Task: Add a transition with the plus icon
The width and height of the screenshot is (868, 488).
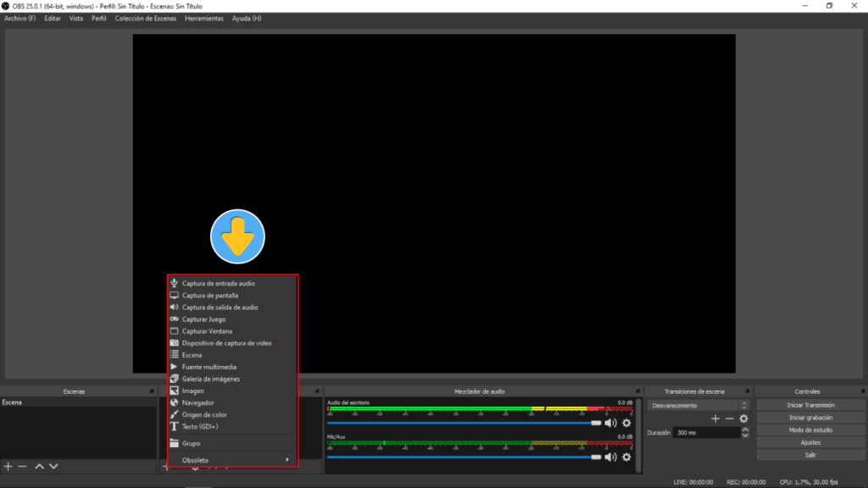Action: tap(715, 419)
